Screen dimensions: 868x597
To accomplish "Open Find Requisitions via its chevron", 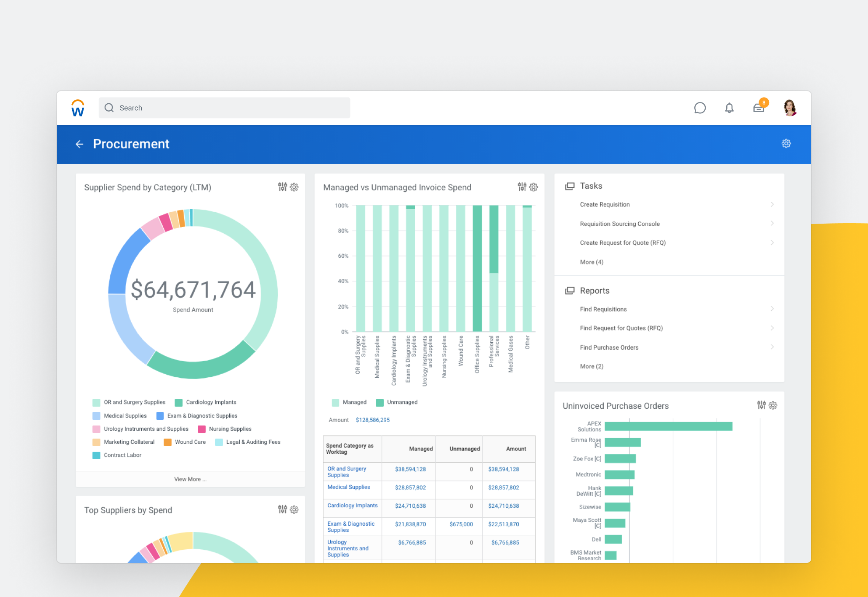I will [x=773, y=309].
